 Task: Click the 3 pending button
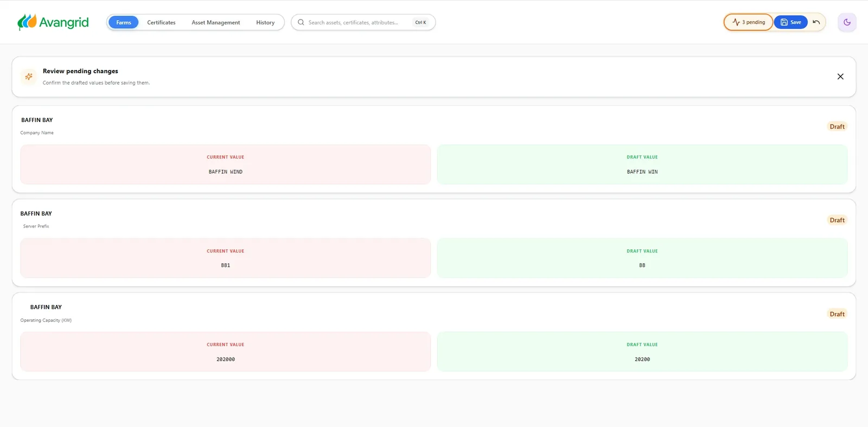(x=748, y=22)
